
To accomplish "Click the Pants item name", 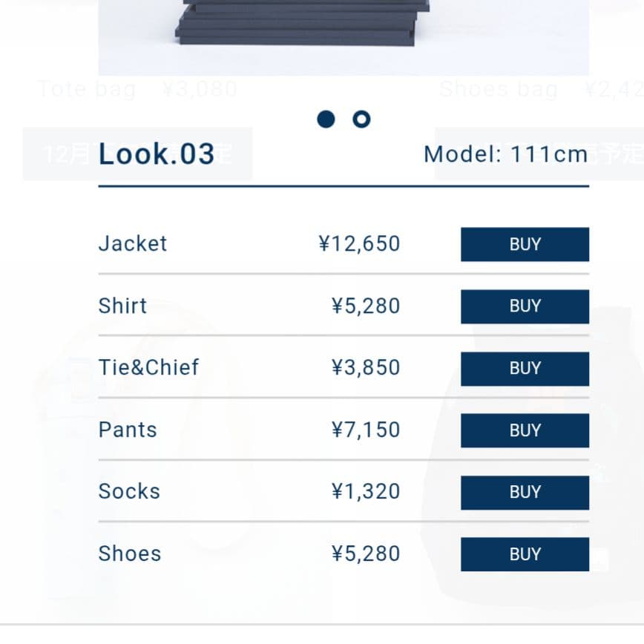I will (128, 430).
